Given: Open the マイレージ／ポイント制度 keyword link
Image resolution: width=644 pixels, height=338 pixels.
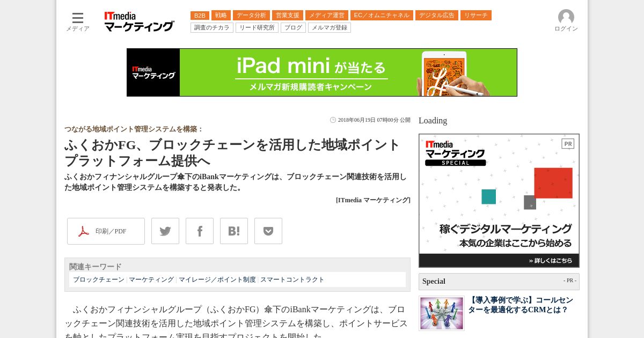Looking at the screenshot, I should pyautogui.click(x=217, y=280).
